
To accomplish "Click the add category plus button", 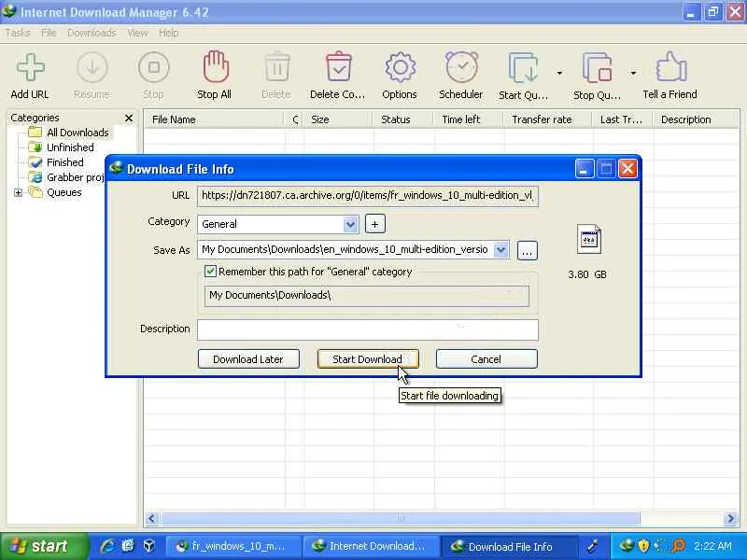I will pyautogui.click(x=375, y=224).
